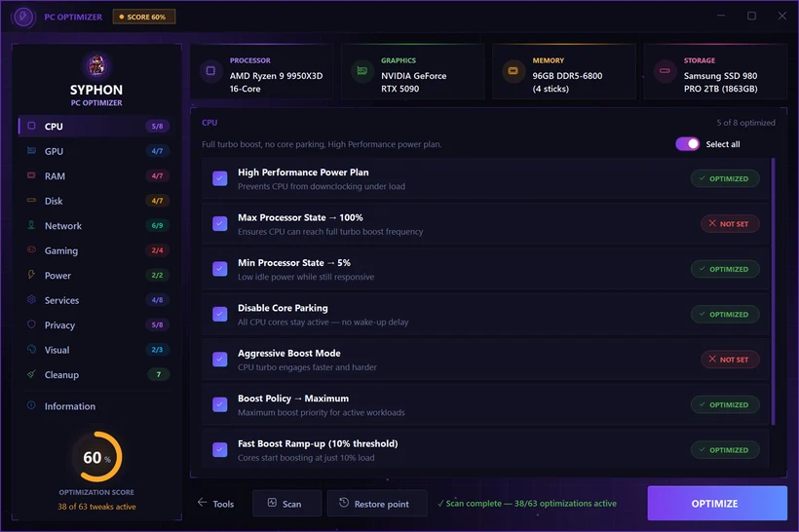Image resolution: width=799 pixels, height=532 pixels.
Task: Click the large OPTIMIZE button
Action: click(717, 503)
